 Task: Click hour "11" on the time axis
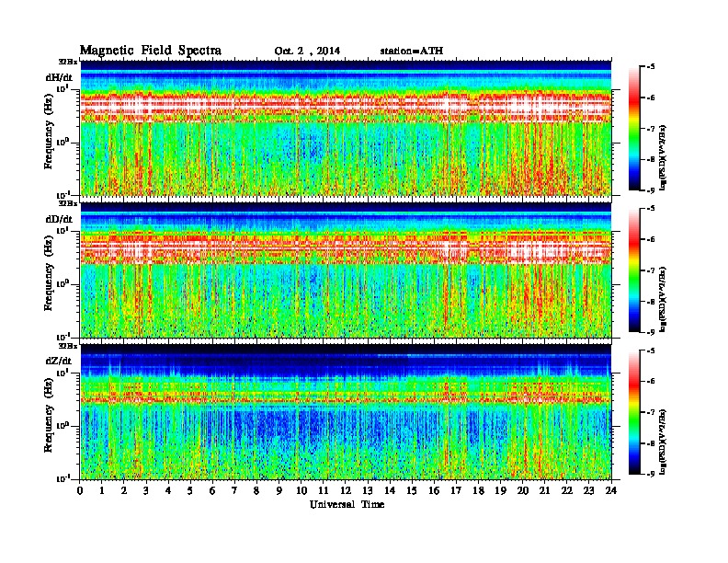324,491
